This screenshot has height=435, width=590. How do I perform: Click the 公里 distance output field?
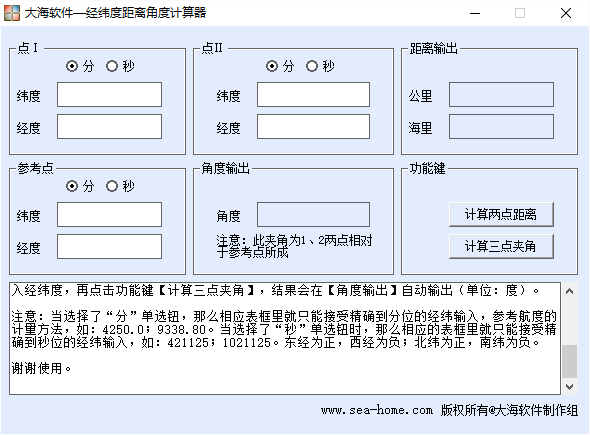click(x=501, y=94)
